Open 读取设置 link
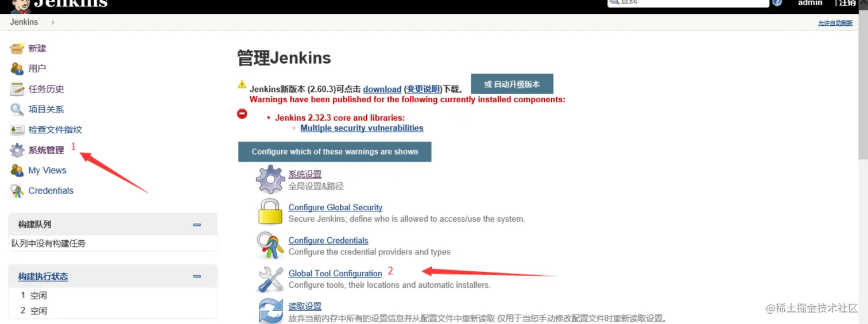 tap(305, 306)
